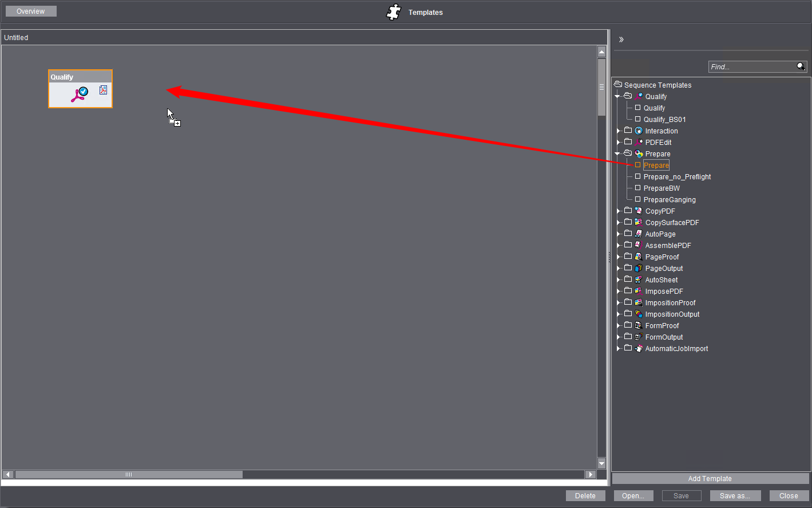This screenshot has width=812, height=508.
Task: Click the FormOutput sequence icon
Action: click(639, 337)
